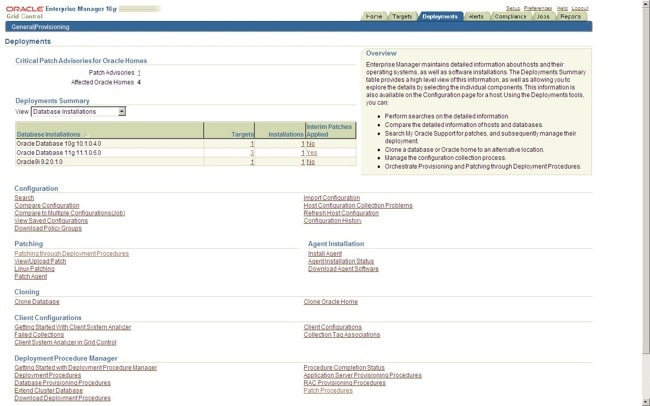The image size is (650, 406).
Task: Select the Provisioning subtab
Action: (50, 27)
